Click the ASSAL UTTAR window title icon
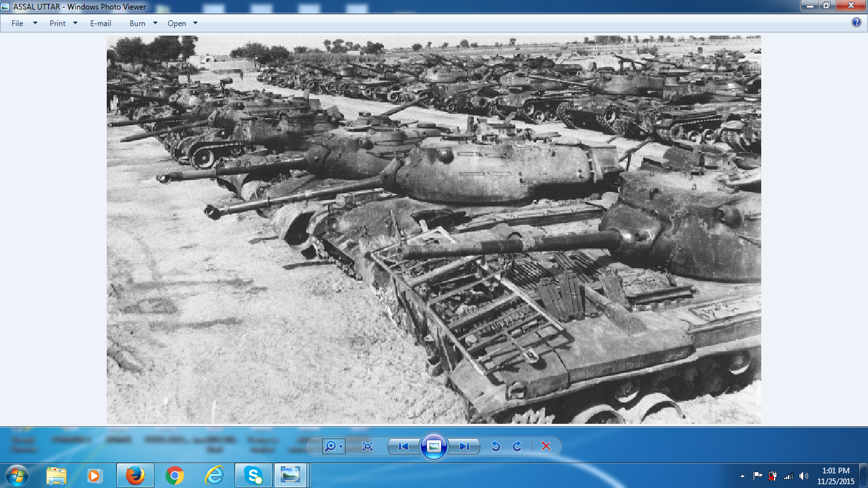This screenshot has width=868, height=488. point(6,6)
